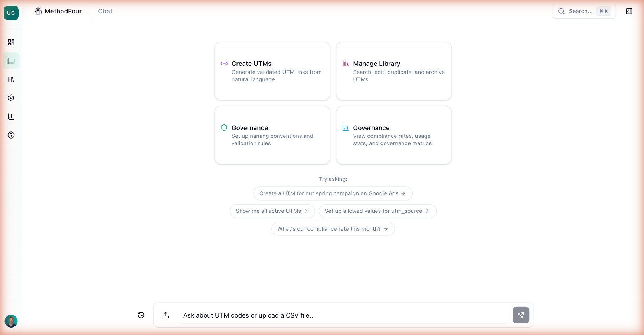This screenshot has height=335, width=644.
Task: Click the search magnifier icon in the top bar
Action: pos(562,11)
